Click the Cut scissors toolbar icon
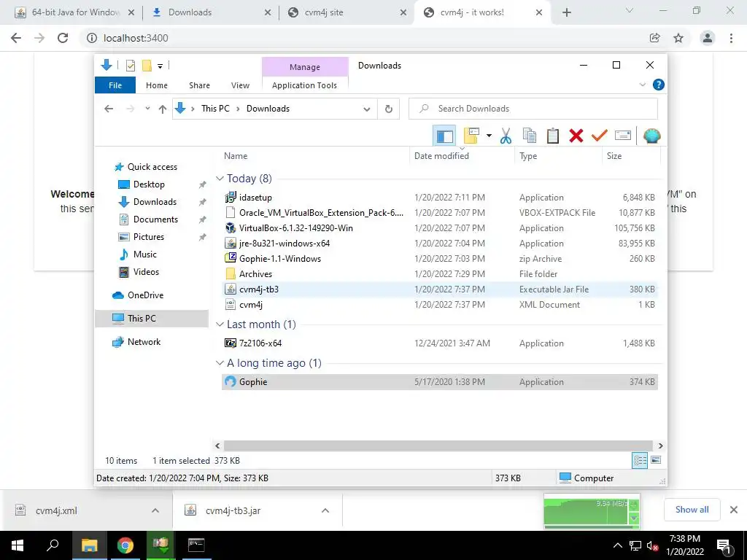The width and height of the screenshot is (747, 560). [x=506, y=136]
